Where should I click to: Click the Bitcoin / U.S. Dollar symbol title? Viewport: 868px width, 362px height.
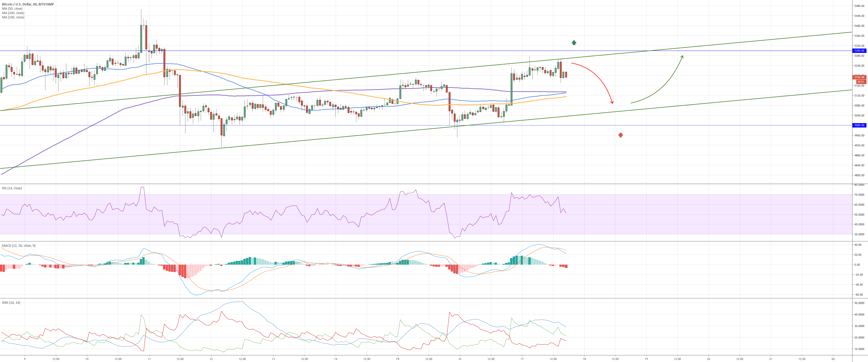pos(28,4)
